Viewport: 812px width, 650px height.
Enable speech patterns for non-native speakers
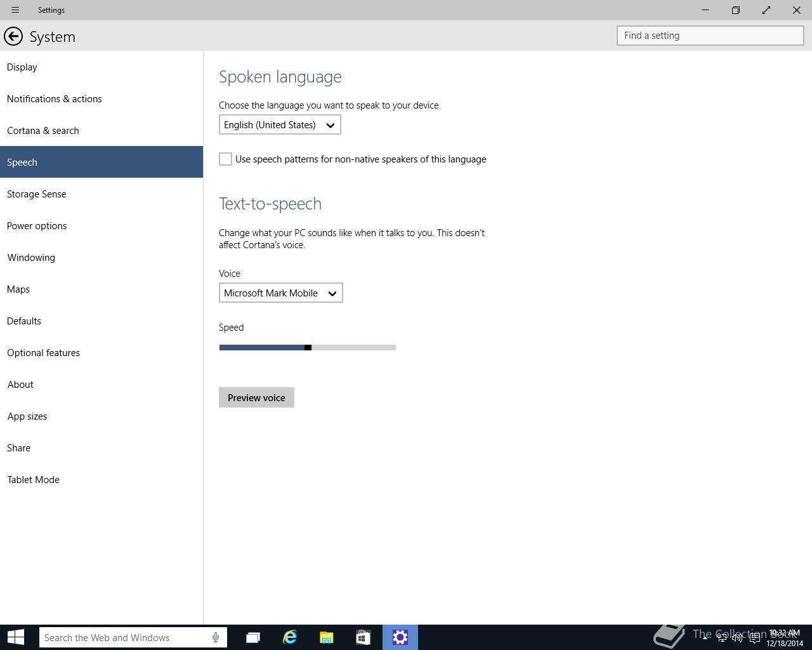coord(225,159)
